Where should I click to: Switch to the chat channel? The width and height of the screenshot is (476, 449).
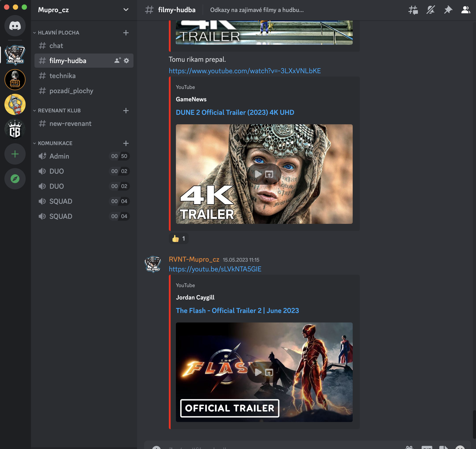coord(84,46)
